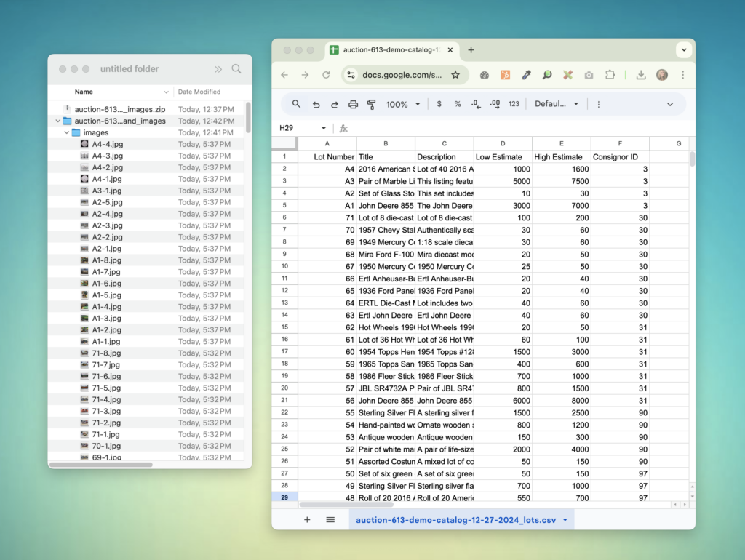745x560 pixels.
Task: Decrease decimal places
Action: point(475,104)
